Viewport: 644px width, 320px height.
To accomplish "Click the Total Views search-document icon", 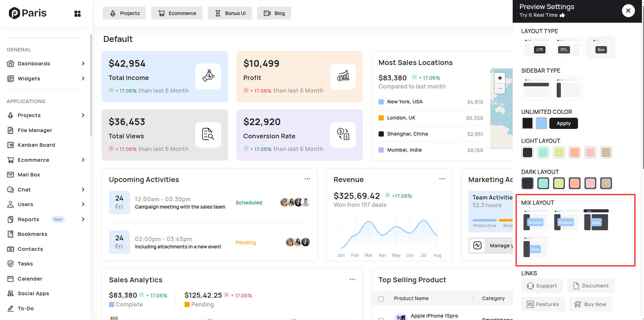I will tap(208, 134).
